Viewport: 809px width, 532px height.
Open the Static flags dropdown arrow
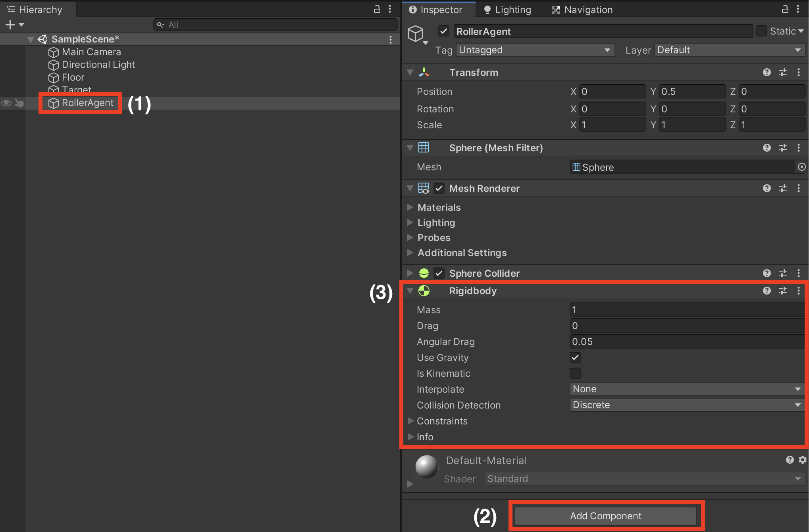tap(801, 31)
